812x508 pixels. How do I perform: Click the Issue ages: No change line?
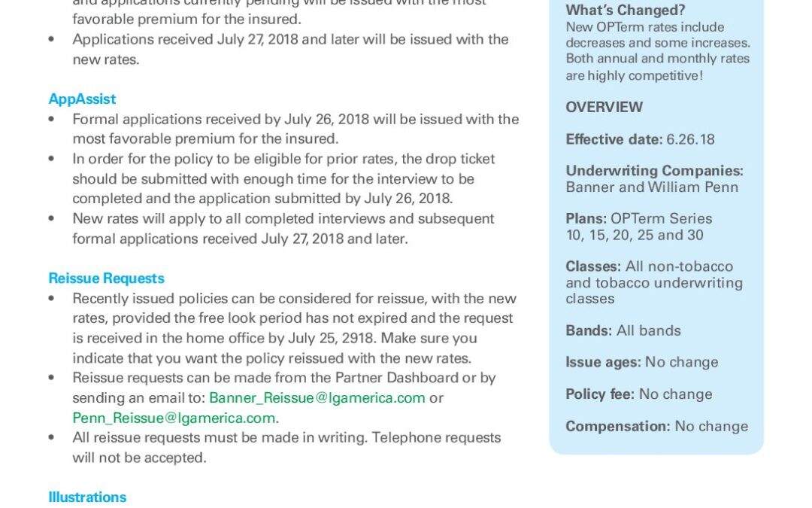641,363
